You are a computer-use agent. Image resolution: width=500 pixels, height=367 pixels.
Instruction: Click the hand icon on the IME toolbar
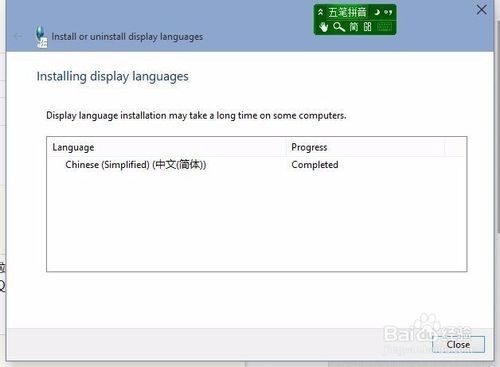[x=323, y=27]
